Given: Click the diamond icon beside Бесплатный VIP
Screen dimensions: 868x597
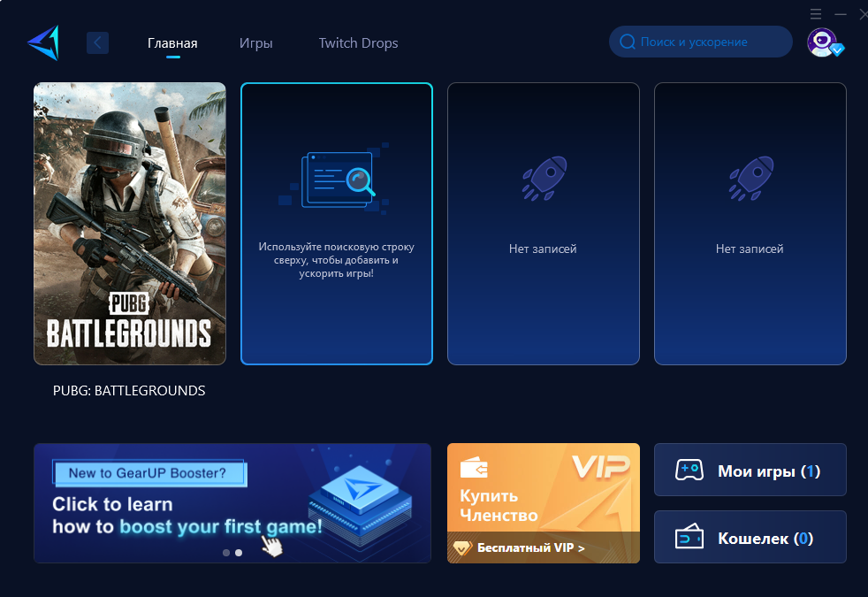Looking at the screenshot, I should pos(461,547).
